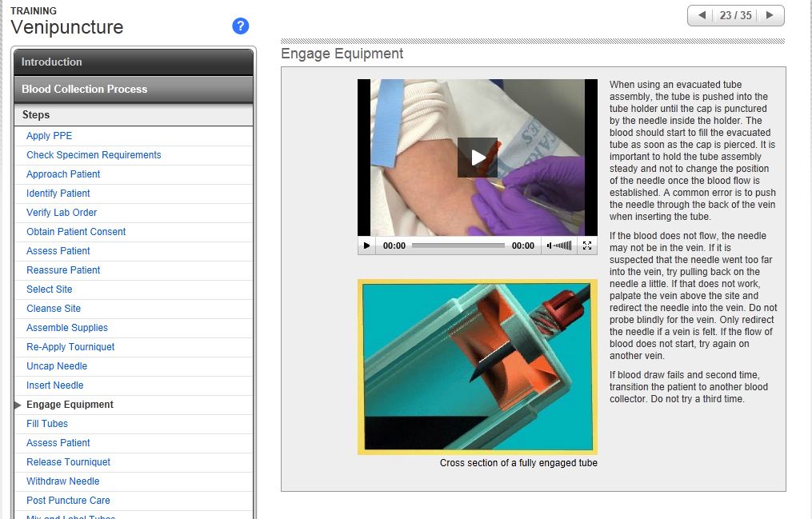
Task: Go to previous page using left arrow
Action: point(702,15)
